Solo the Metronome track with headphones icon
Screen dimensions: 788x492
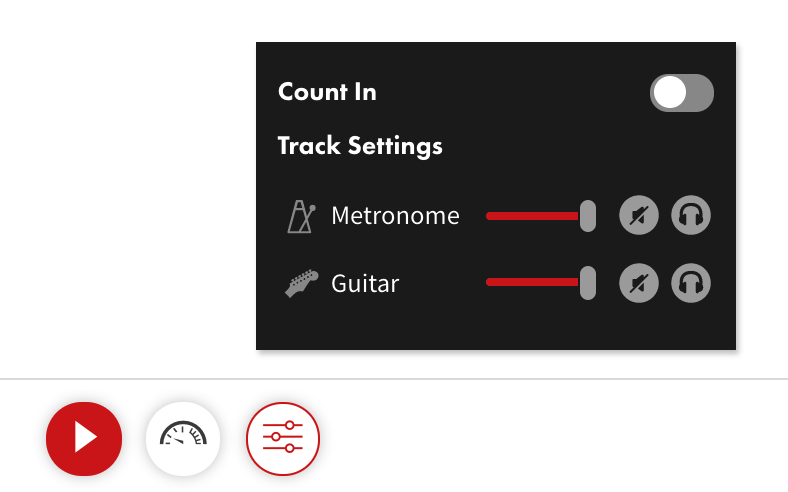click(x=691, y=215)
